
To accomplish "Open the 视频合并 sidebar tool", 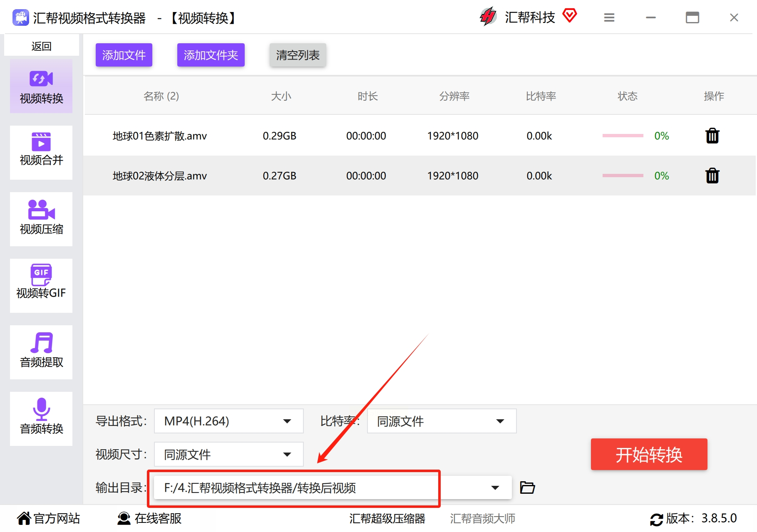I will [x=41, y=153].
